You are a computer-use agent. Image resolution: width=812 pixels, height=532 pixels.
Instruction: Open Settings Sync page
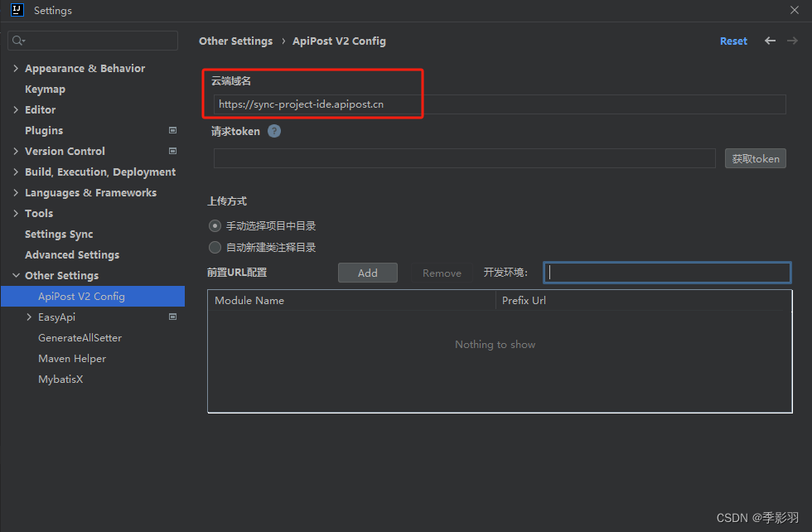coord(59,235)
